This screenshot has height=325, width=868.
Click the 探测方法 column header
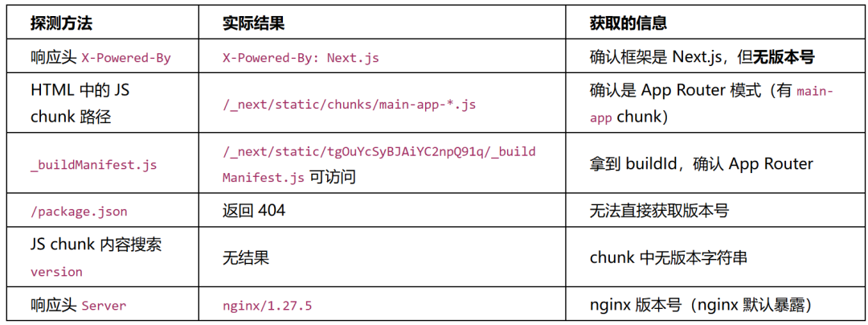[x=61, y=23]
